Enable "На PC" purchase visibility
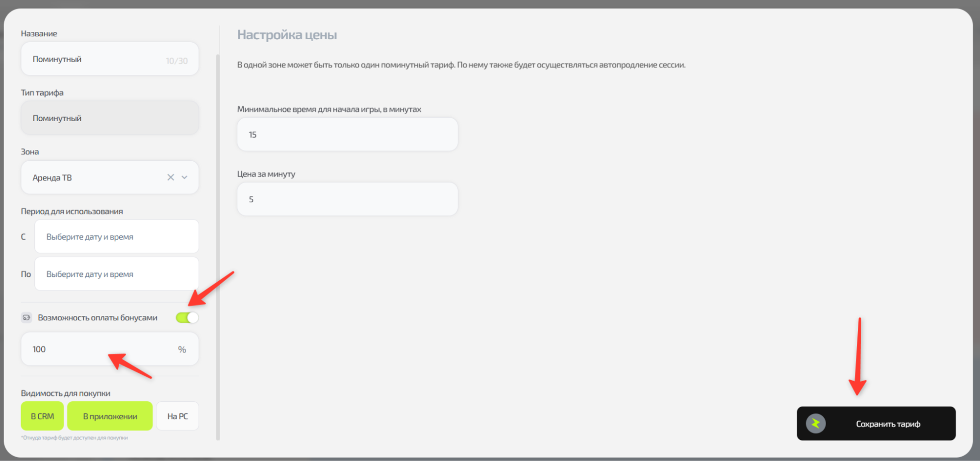 click(x=177, y=416)
